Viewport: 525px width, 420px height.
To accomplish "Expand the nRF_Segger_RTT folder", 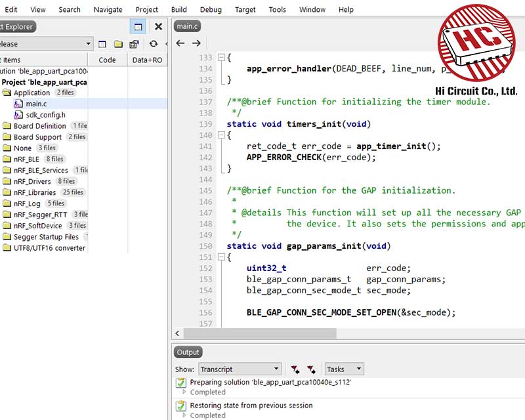I will [x=7, y=215].
